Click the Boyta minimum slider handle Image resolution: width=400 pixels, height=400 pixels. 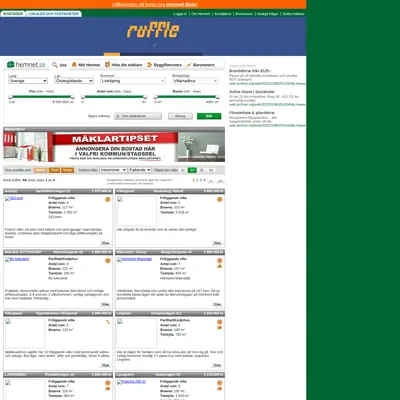155,97
